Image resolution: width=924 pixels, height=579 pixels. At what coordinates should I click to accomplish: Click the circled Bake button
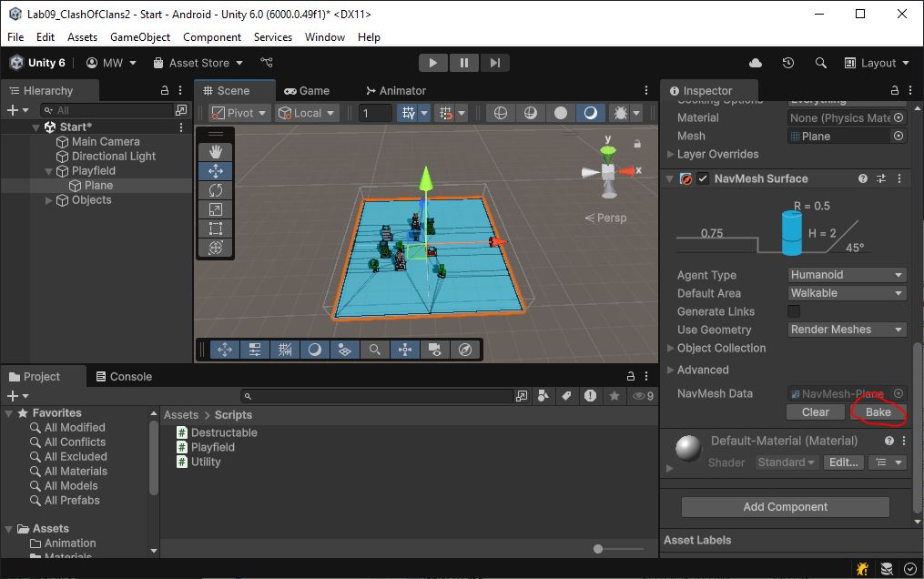click(x=877, y=411)
